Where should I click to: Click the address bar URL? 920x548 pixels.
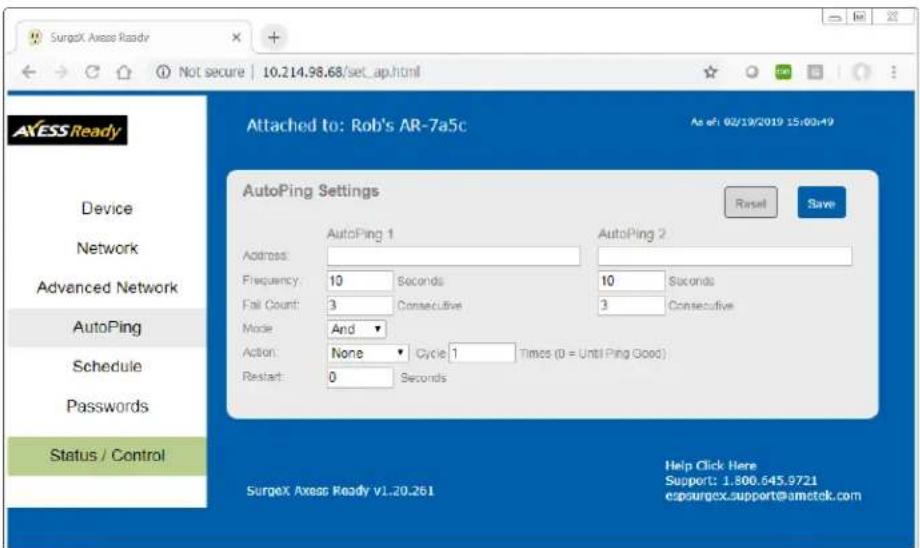(x=340, y=72)
